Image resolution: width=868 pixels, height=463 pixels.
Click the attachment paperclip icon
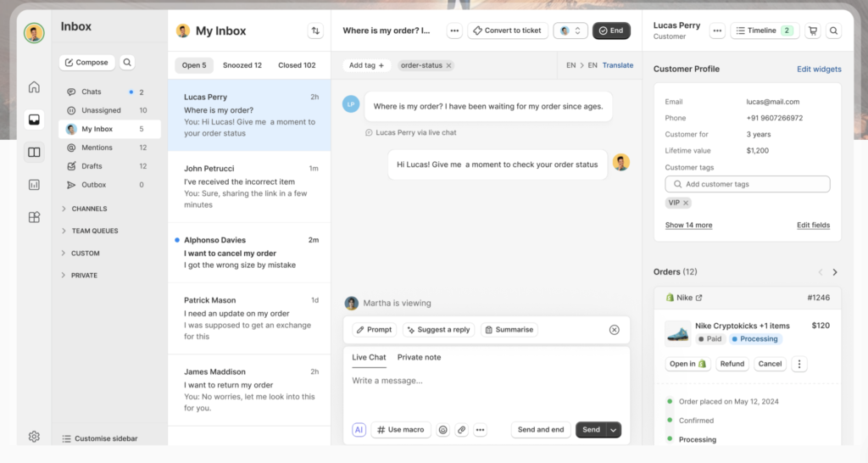pyautogui.click(x=461, y=430)
